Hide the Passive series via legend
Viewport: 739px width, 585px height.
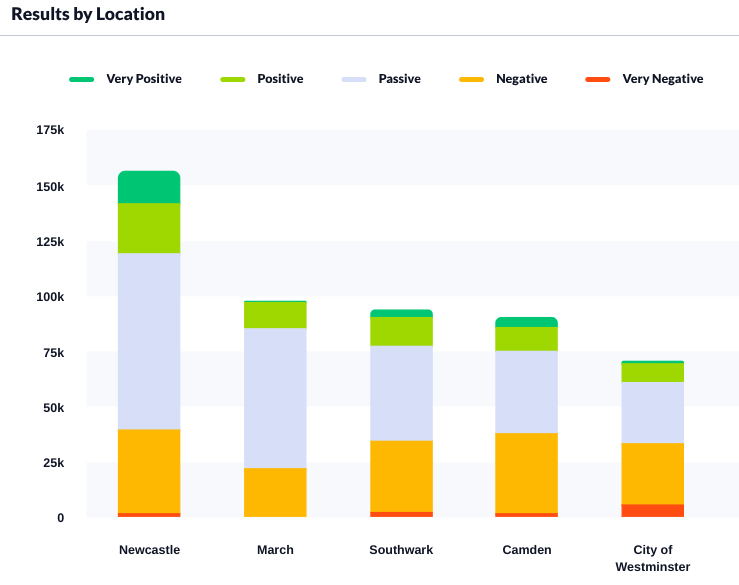(x=398, y=79)
